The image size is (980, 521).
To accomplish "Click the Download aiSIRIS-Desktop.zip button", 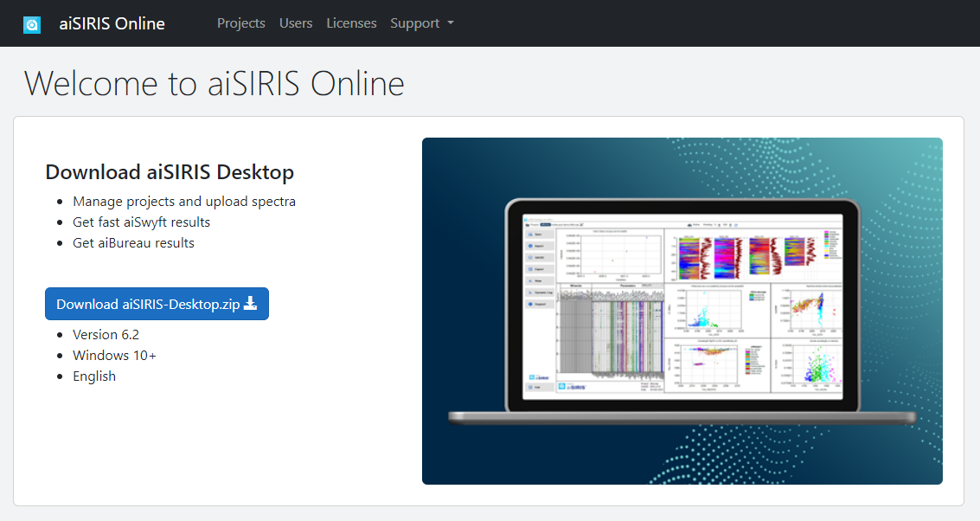I will pos(157,304).
